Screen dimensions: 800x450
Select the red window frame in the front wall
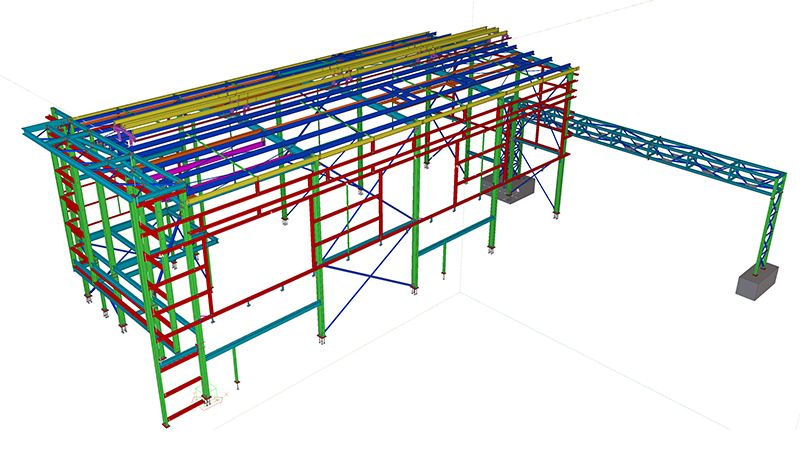pos(362,215)
